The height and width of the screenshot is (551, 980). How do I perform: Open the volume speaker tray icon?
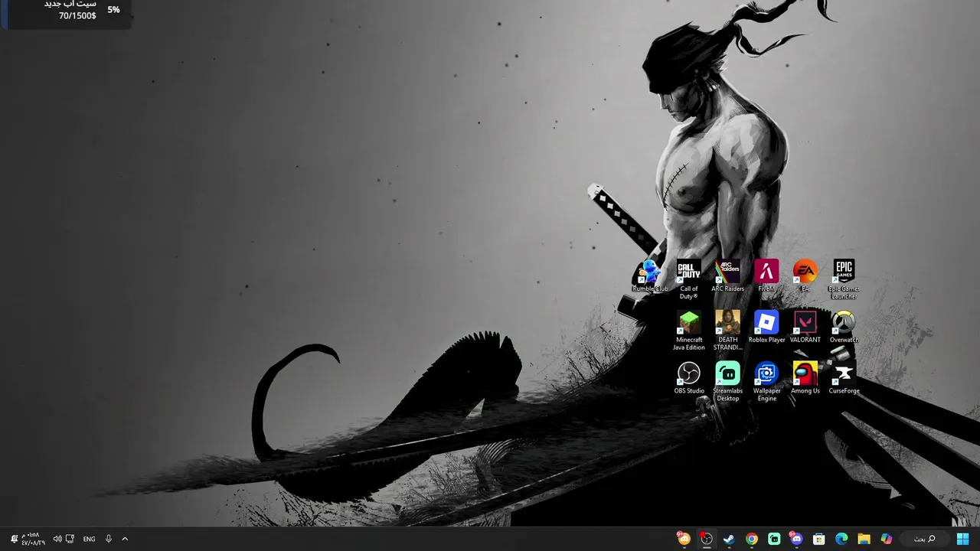point(57,539)
